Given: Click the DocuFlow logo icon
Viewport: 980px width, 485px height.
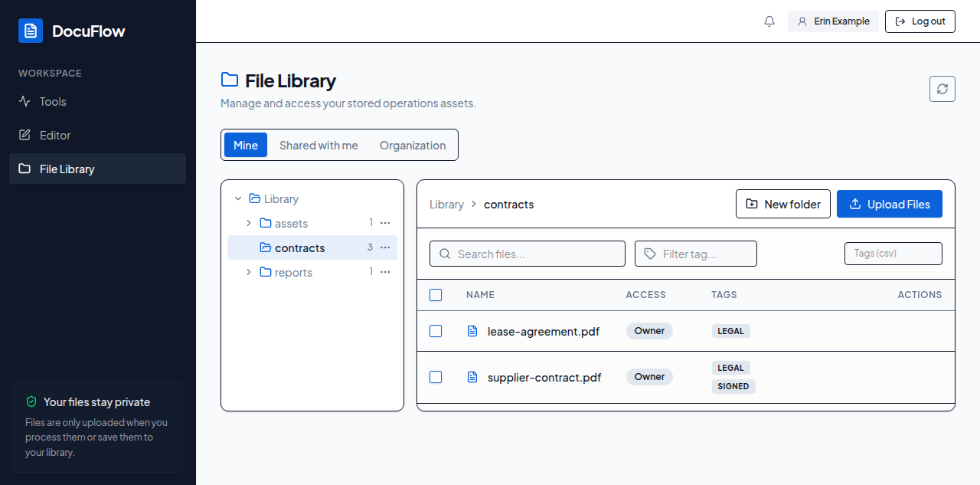Looking at the screenshot, I should tap(31, 31).
